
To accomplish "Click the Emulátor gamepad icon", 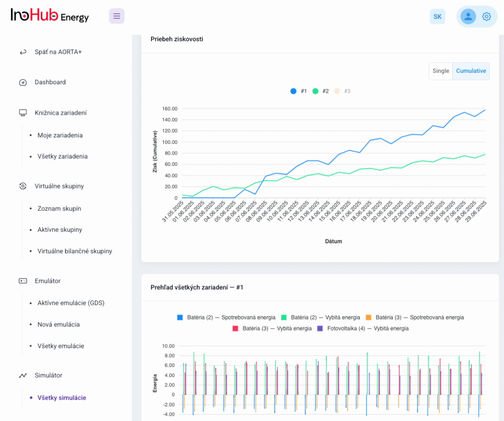I will [x=23, y=281].
